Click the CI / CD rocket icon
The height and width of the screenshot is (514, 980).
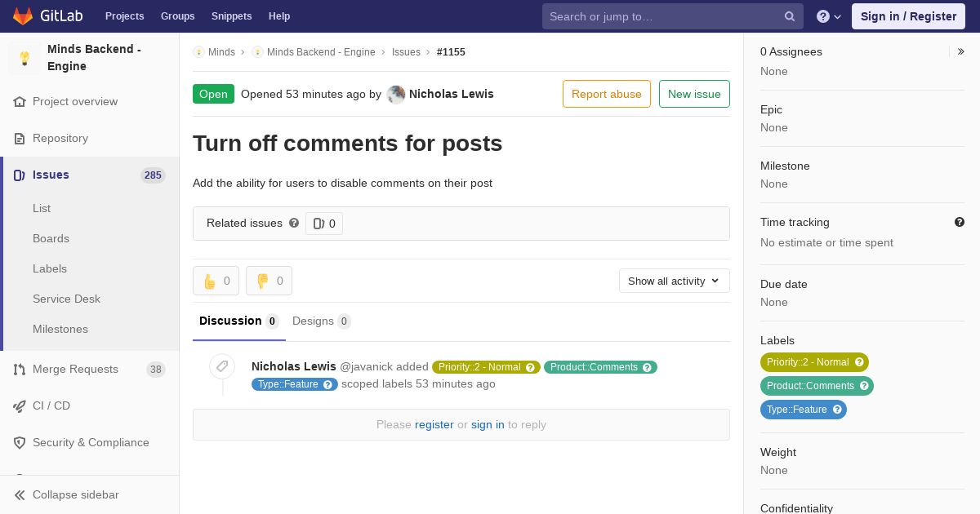click(20, 406)
